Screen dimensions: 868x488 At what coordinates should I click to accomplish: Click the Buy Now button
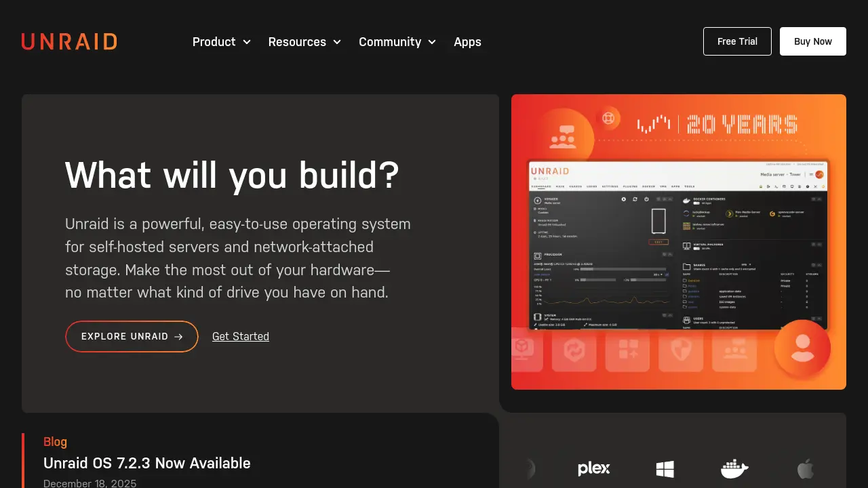coord(813,41)
